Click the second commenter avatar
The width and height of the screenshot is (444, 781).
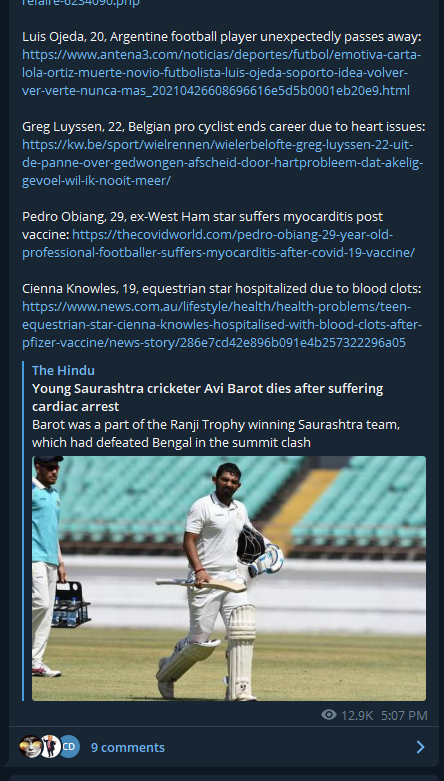pos(50,747)
